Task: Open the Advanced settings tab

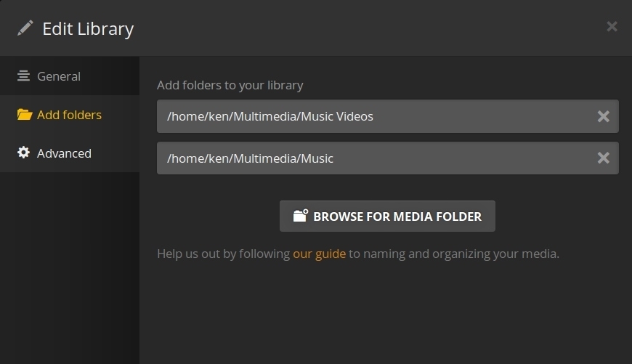Action: click(x=64, y=153)
